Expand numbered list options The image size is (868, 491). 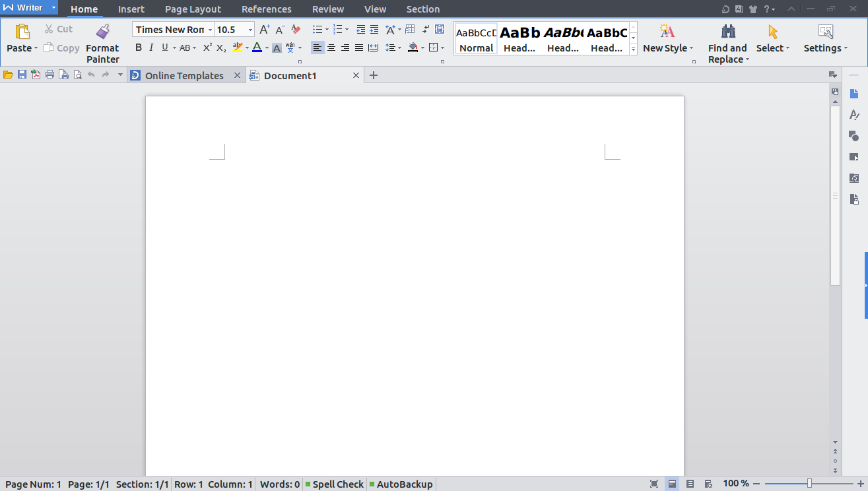click(347, 30)
